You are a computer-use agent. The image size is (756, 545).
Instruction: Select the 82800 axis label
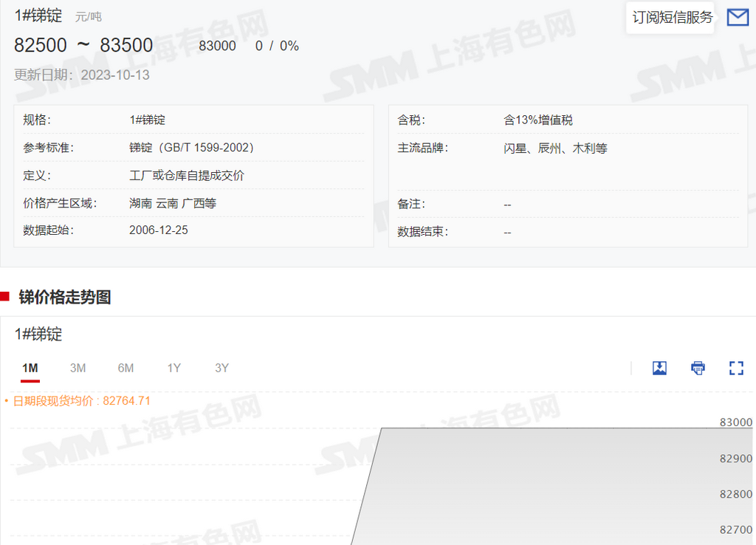736,494
